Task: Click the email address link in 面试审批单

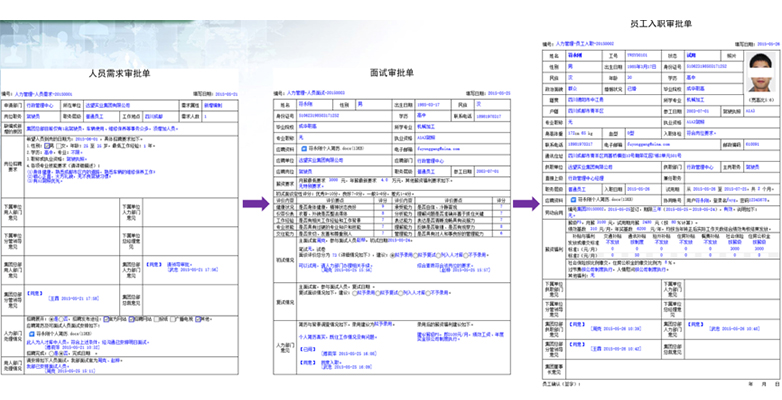Action: [x=440, y=148]
